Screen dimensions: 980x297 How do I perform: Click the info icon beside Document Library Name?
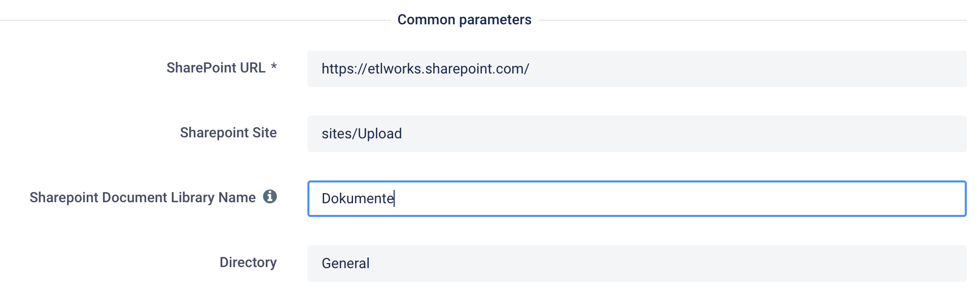point(270,197)
